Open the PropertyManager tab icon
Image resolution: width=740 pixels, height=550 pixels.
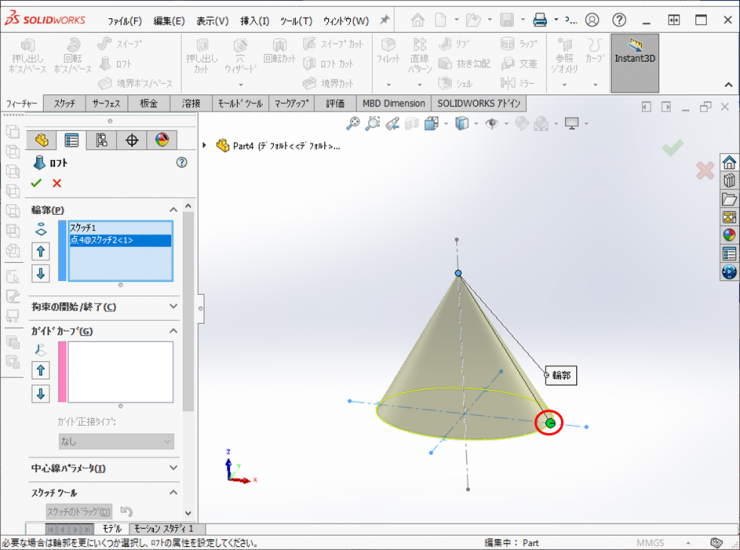[x=70, y=140]
